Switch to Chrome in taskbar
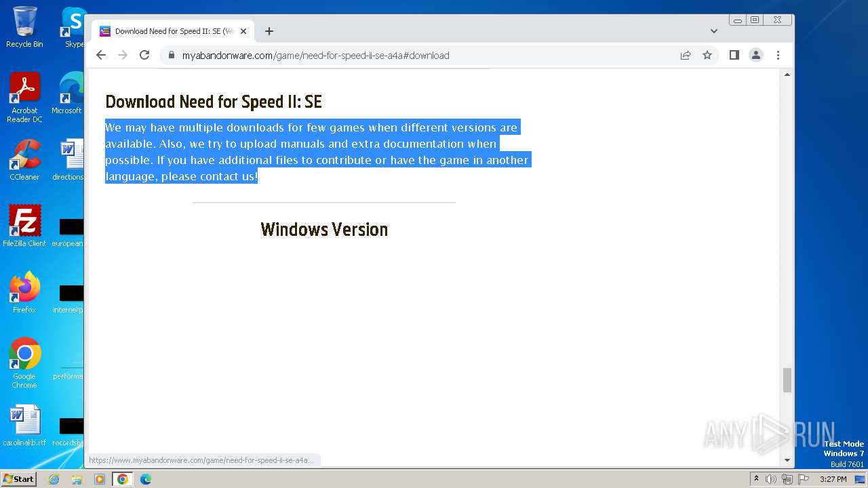 coord(122,479)
